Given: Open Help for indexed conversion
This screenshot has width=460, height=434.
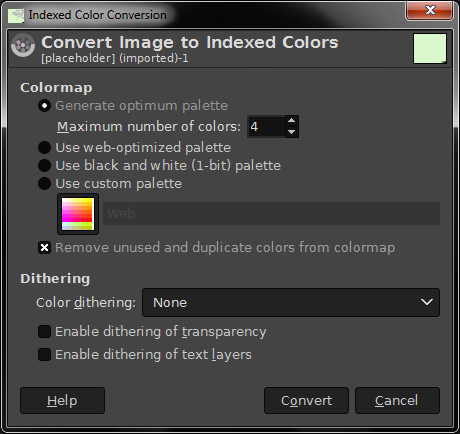Looking at the screenshot, I should pos(62,400).
